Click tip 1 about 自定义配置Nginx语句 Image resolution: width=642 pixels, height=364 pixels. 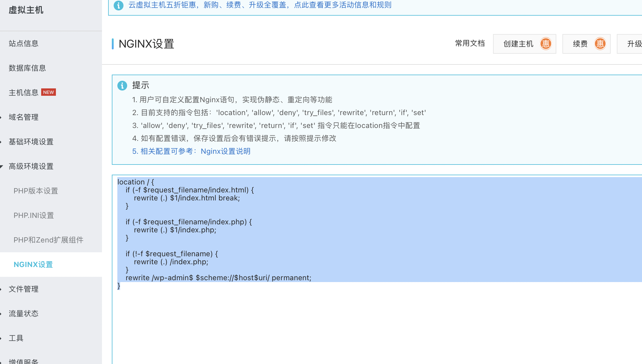point(232,100)
